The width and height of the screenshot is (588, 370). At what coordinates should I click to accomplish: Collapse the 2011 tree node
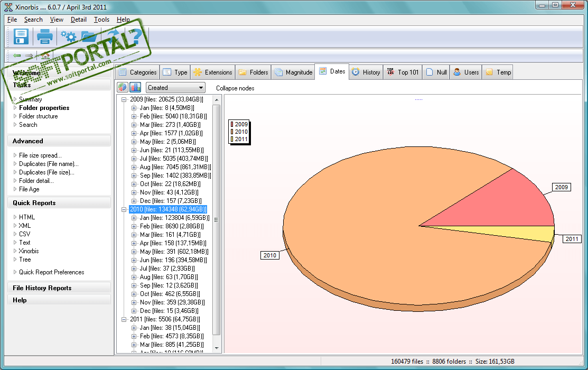pos(124,319)
